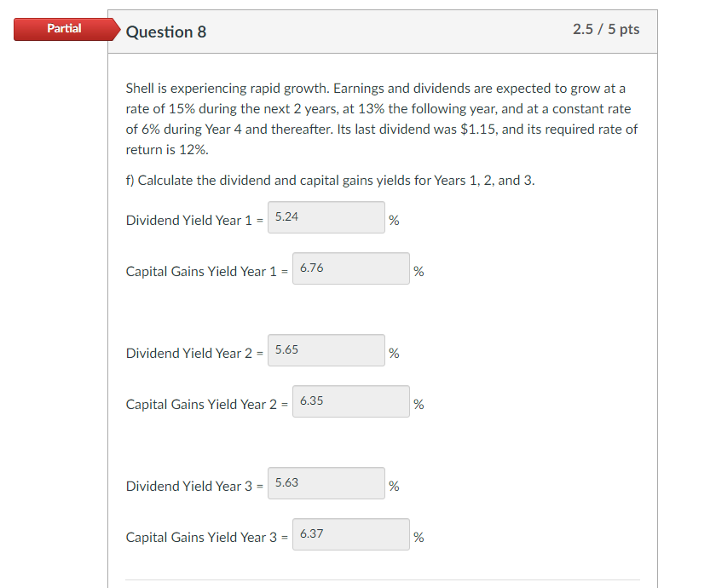Viewport: 716px width, 588px height.
Task: Click the percent sign beside the 5.24 field
Action: 393,221
